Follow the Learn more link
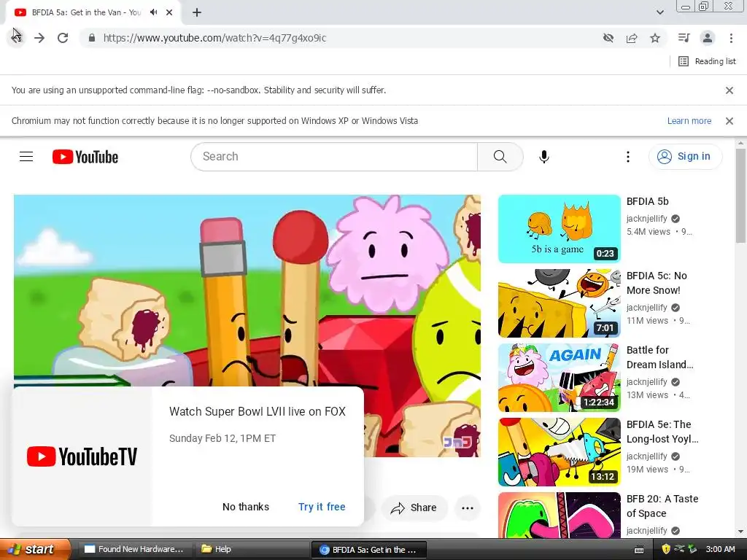 (x=689, y=121)
